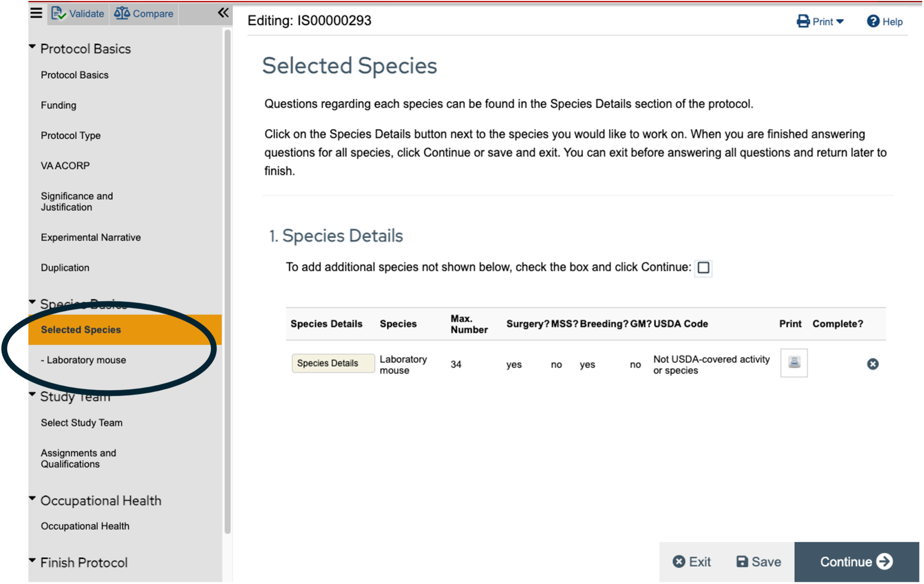Print the Laboratory mouse species row
924x584 pixels.
(x=794, y=363)
